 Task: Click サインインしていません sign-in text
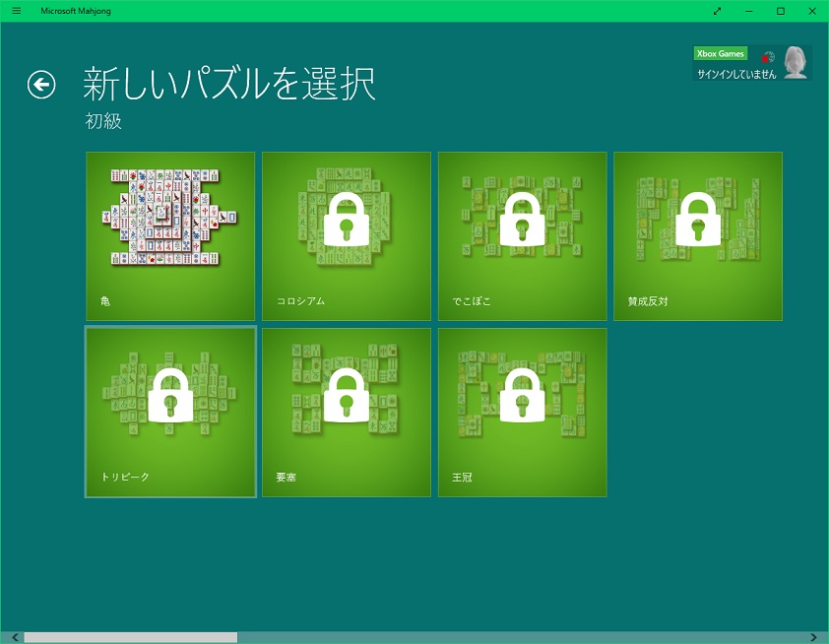736,74
